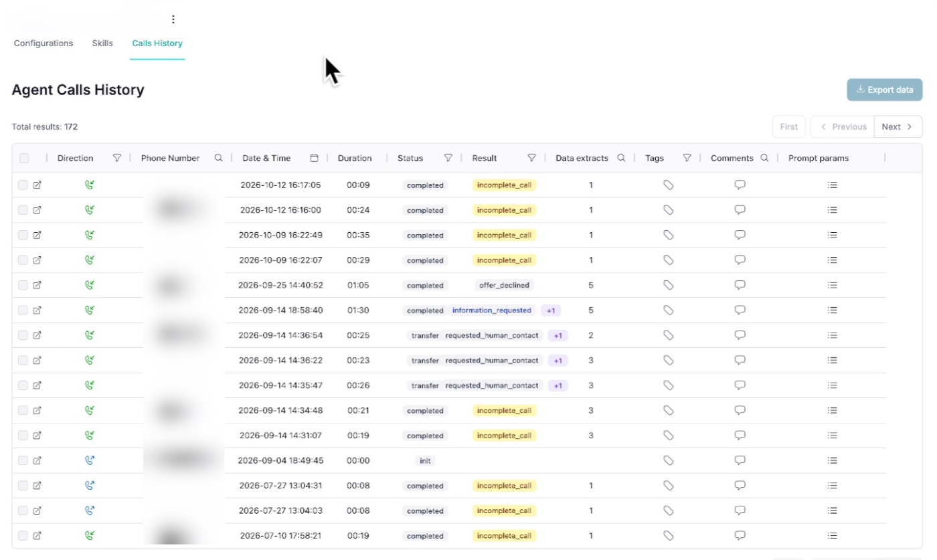937x560 pixels.
Task: Select the Calls History tab
Action: (x=157, y=43)
